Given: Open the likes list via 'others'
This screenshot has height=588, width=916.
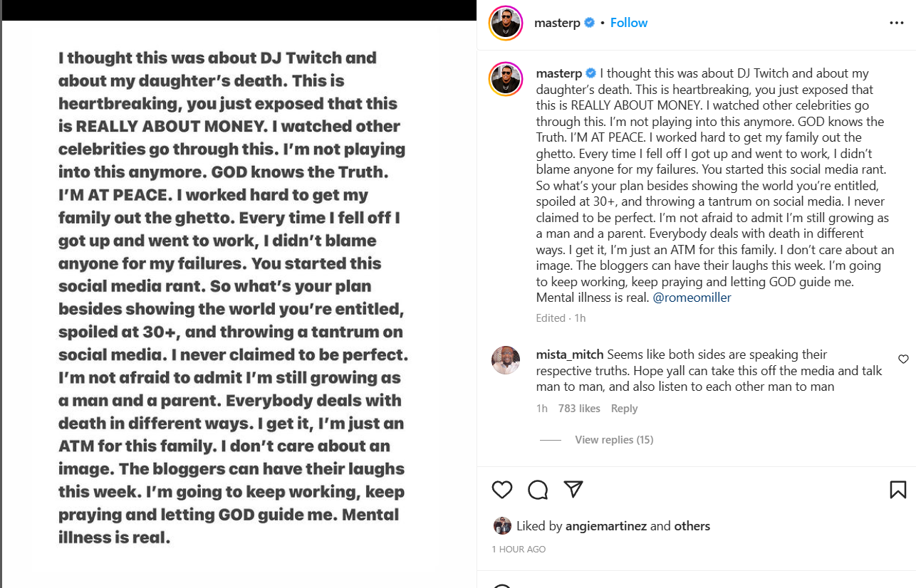Looking at the screenshot, I should [x=692, y=526].
